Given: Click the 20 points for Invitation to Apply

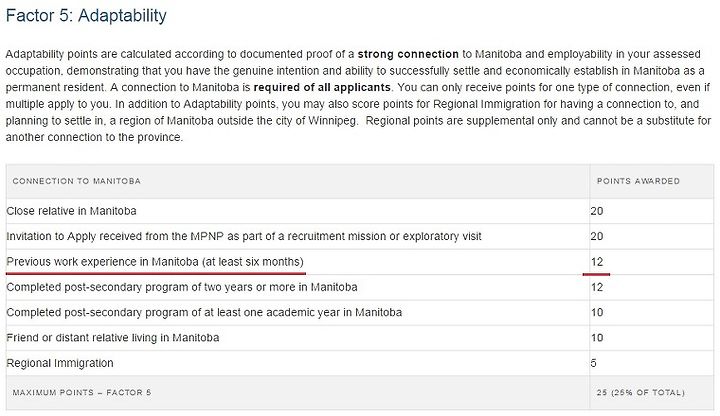Looking at the screenshot, I should click(597, 236).
